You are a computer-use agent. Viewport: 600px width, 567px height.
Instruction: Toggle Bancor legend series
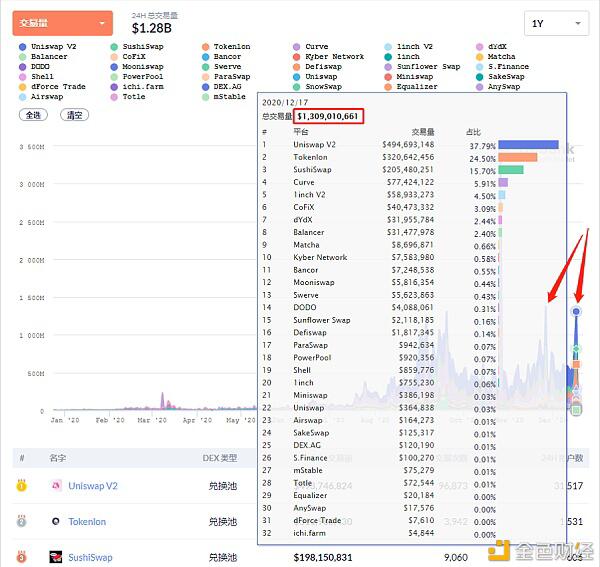222,57
